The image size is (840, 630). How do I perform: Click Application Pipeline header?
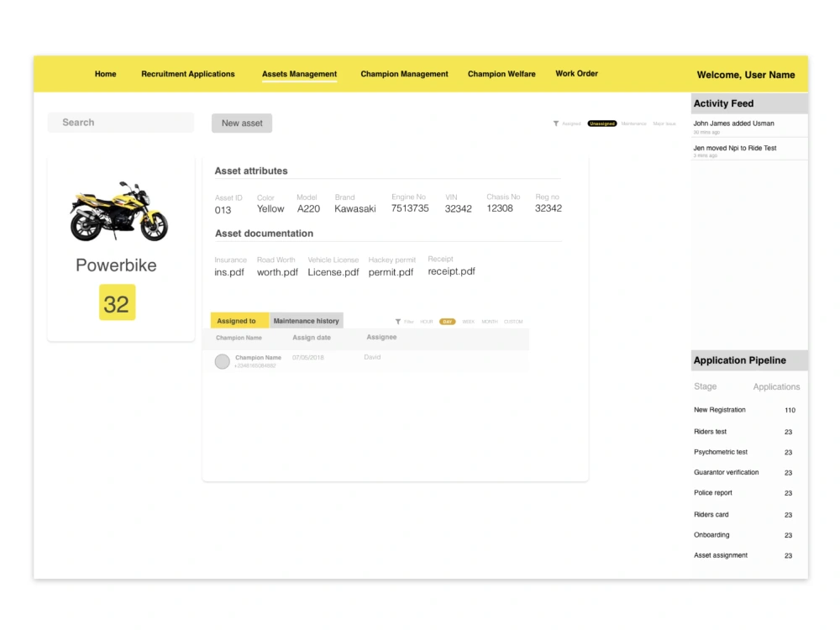tap(749, 360)
